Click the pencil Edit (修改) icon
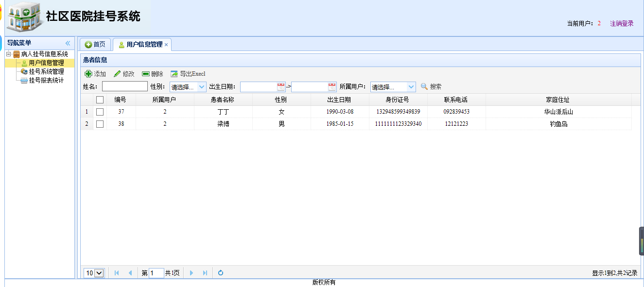 pyautogui.click(x=117, y=74)
